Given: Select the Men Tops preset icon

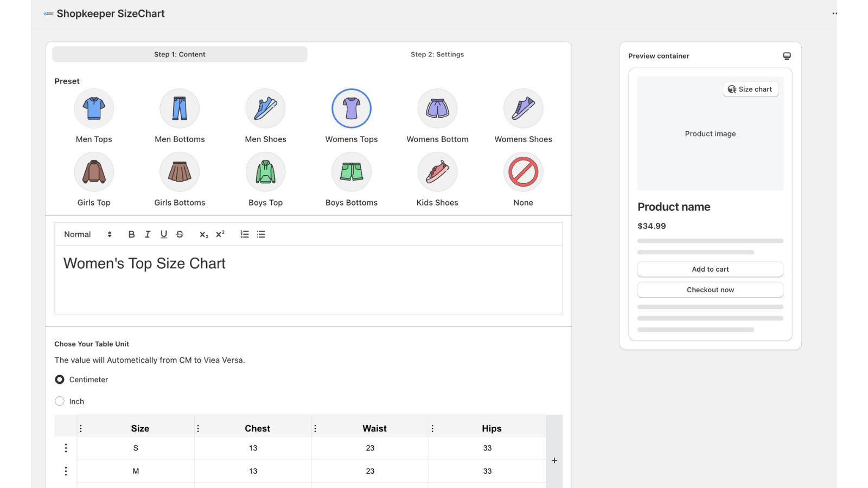Looking at the screenshot, I should point(94,108).
